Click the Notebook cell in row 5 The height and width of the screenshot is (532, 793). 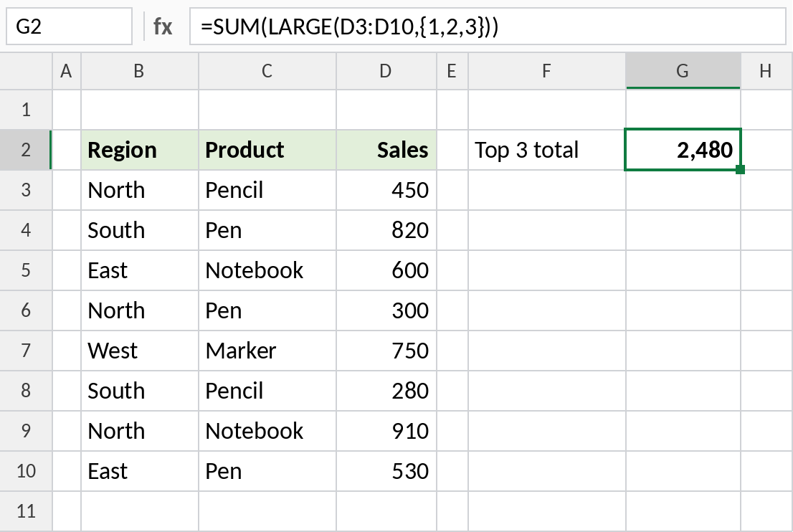pos(267,270)
